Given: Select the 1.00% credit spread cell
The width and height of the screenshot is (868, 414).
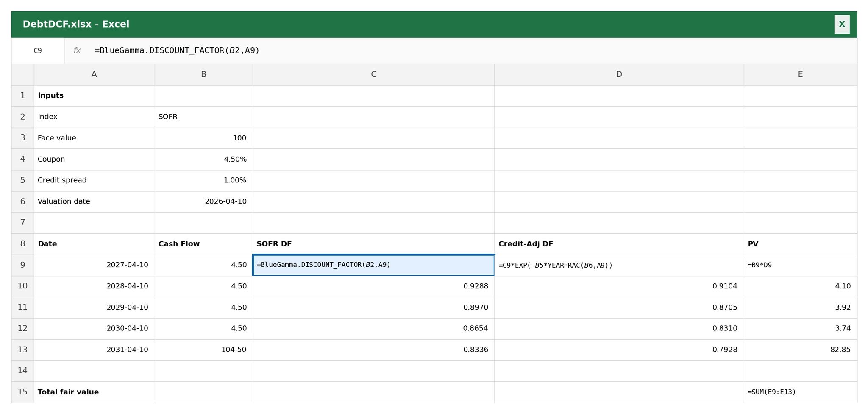Looking at the screenshot, I should pos(204,180).
